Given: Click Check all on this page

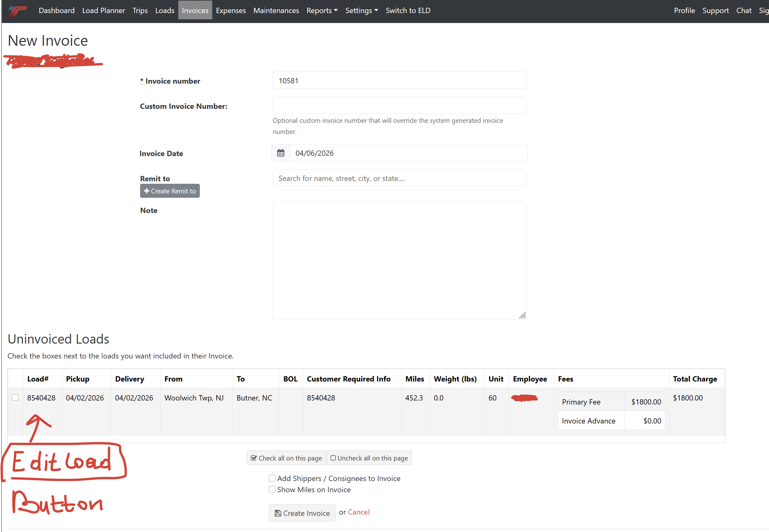Looking at the screenshot, I should coord(286,458).
